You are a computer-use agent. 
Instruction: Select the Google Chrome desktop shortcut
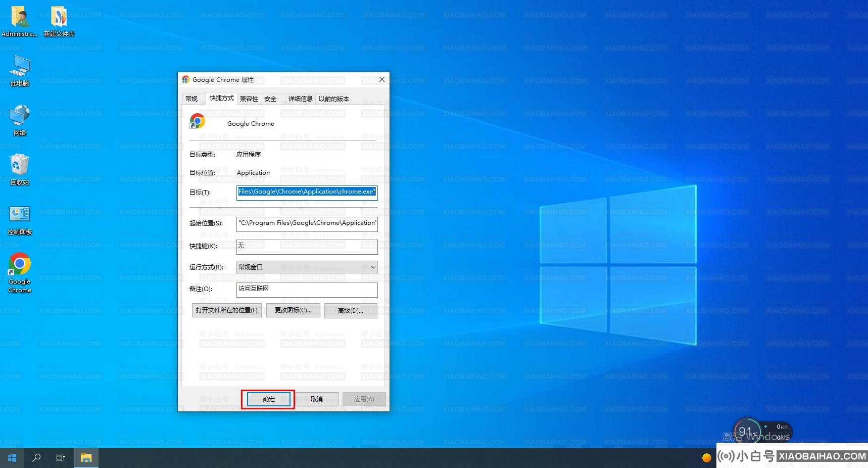pyautogui.click(x=20, y=273)
